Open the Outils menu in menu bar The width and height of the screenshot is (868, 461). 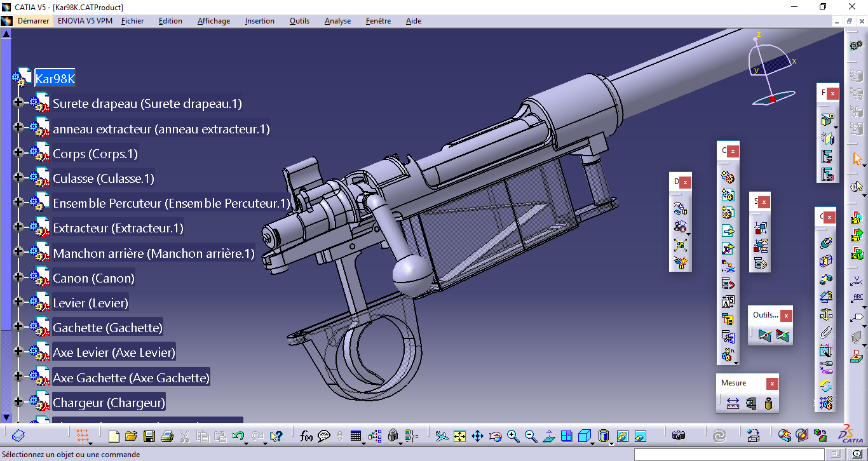click(299, 21)
